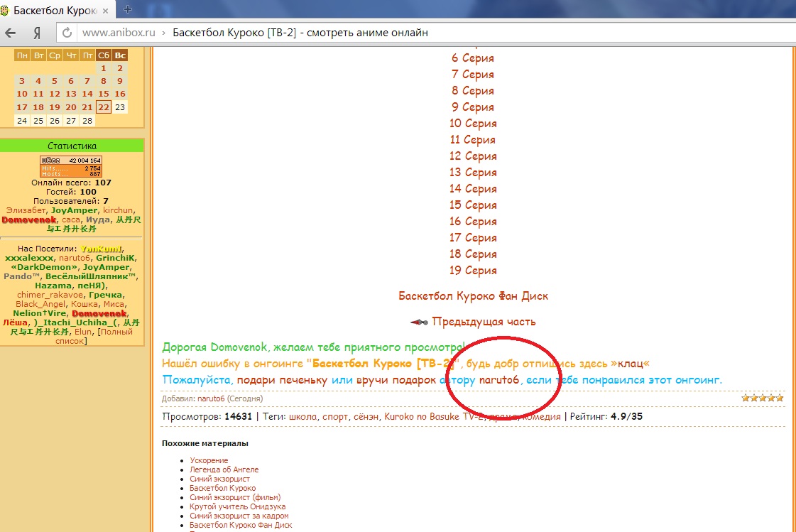
Task: Click the Yandex 'Я' home icon
Action: tap(37, 33)
